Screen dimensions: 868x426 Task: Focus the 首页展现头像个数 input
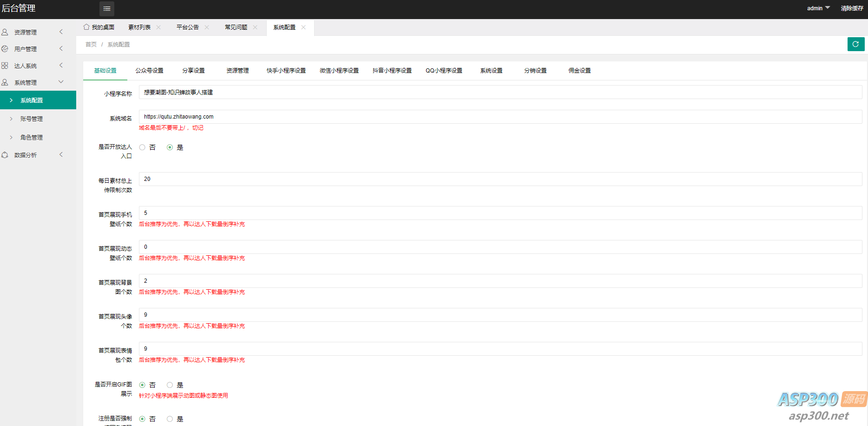[500, 315]
